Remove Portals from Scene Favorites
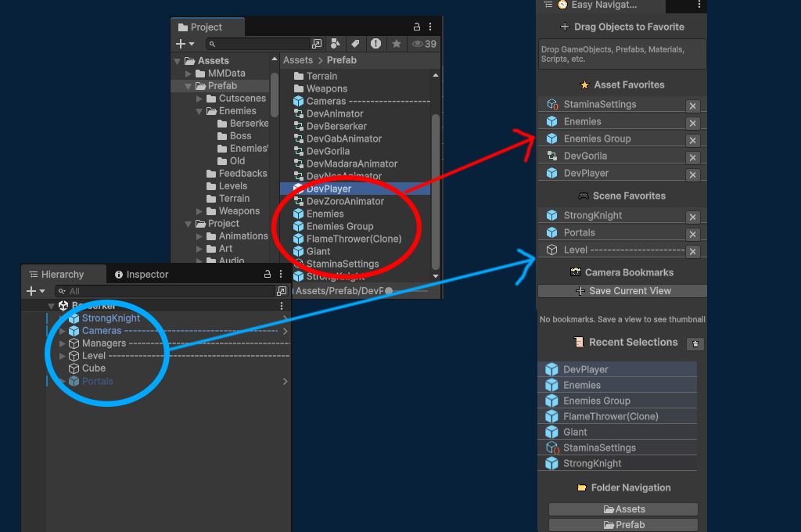The height and width of the screenshot is (532, 801). pos(692,235)
